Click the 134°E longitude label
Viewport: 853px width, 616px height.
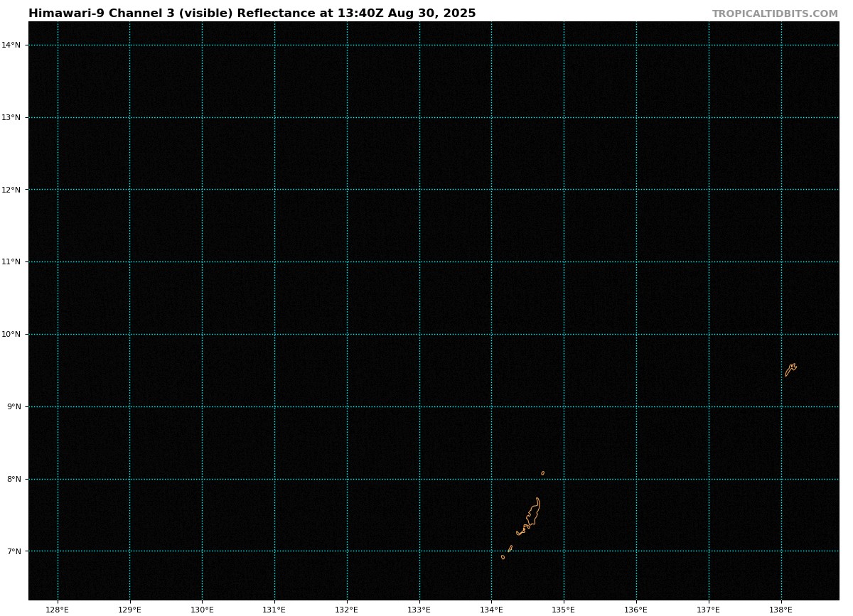click(491, 610)
